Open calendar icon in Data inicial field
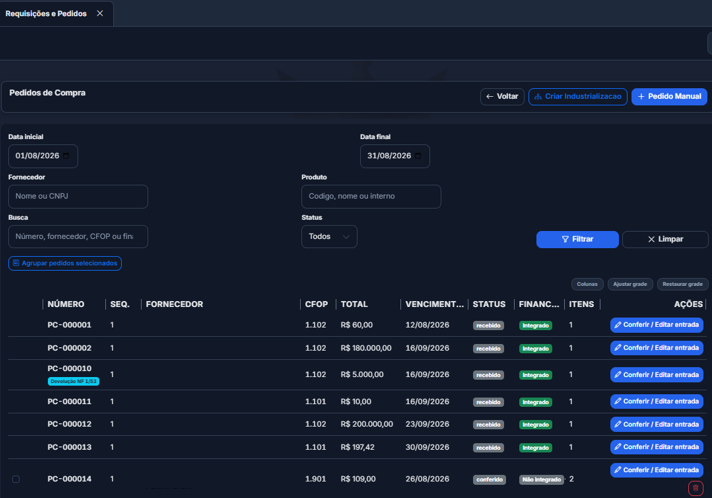712x498 pixels. tap(66, 156)
